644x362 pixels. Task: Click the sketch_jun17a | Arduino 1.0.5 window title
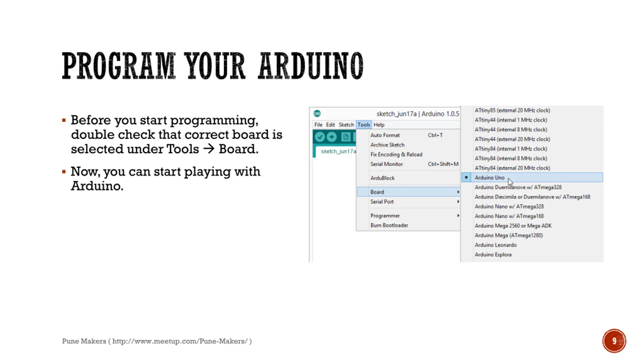point(418,114)
